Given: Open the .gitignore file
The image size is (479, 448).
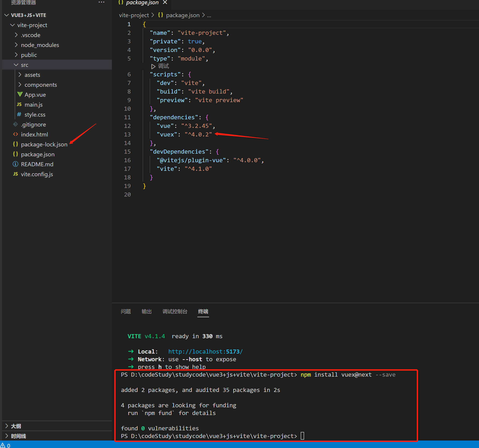Looking at the screenshot, I should click(x=33, y=124).
